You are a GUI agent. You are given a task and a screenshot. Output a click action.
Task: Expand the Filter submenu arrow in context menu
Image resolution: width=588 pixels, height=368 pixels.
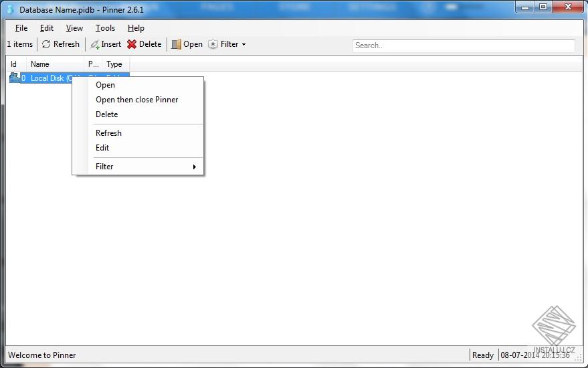coord(194,167)
